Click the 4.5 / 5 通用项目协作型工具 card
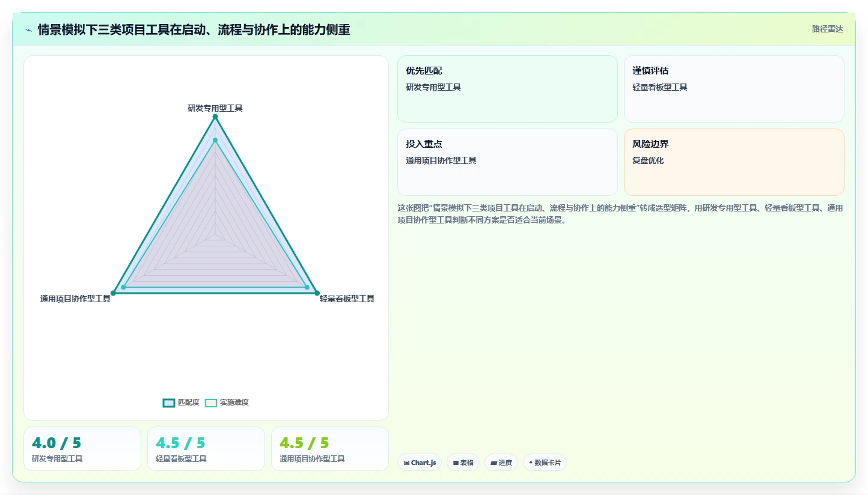The width and height of the screenshot is (868, 495). coord(330,449)
